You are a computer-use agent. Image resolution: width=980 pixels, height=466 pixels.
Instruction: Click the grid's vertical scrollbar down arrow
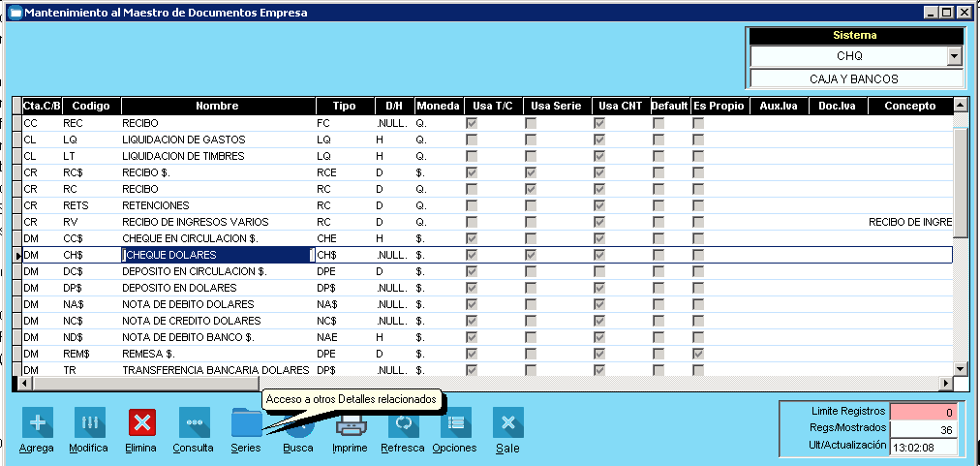[960, 369]
